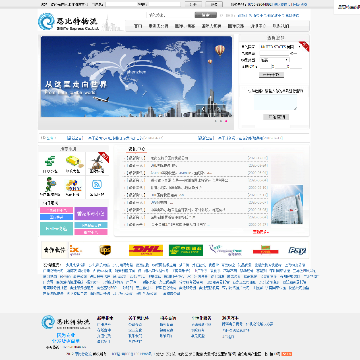
Task: Click the weight input field in quote panel
Action: coord(274,54)
